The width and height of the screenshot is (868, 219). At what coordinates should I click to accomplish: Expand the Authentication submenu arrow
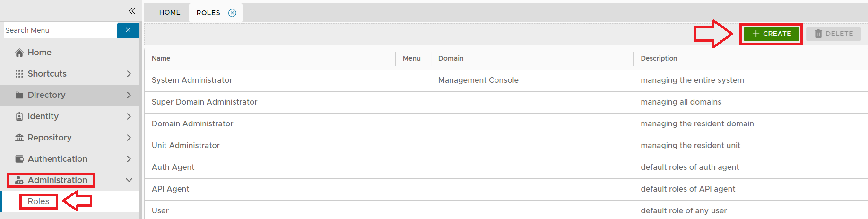click(129, 159)
